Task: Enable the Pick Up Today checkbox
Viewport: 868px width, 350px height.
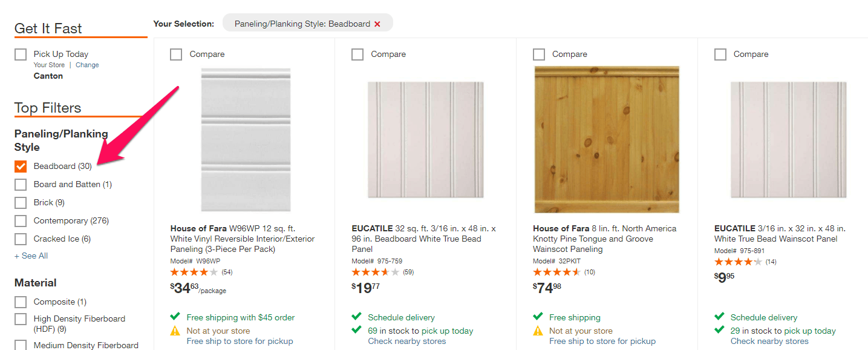Action: [21, 54]
